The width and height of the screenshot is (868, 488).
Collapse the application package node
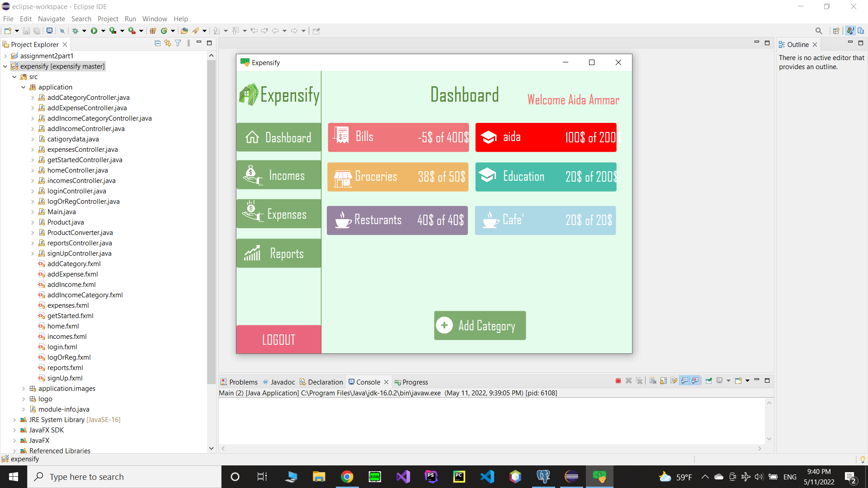24,87
